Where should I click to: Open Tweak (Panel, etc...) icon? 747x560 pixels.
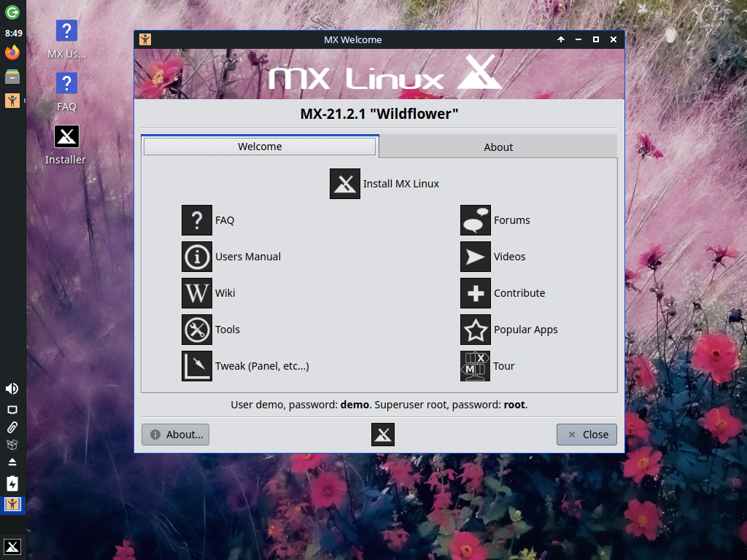[197, 366]
